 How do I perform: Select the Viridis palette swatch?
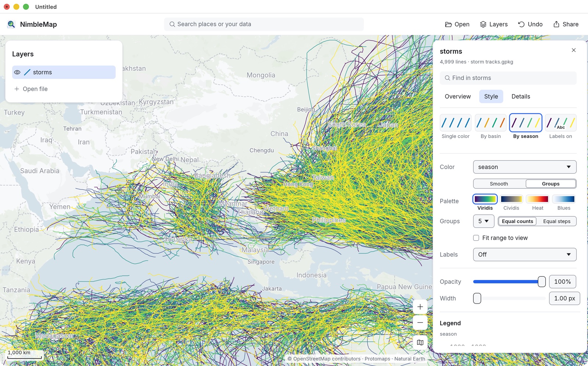pos(485,199)
